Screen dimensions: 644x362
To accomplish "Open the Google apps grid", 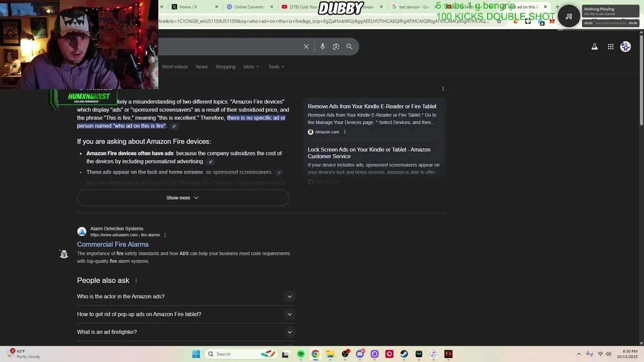I will click(610, 47).
